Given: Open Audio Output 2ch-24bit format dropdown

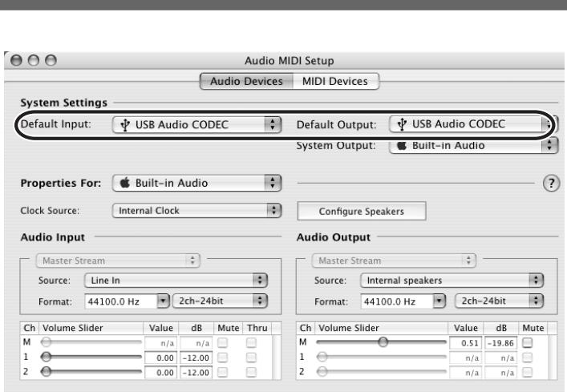Looking at the screenshot, I should pyautogui.click(x=499, y=301).
